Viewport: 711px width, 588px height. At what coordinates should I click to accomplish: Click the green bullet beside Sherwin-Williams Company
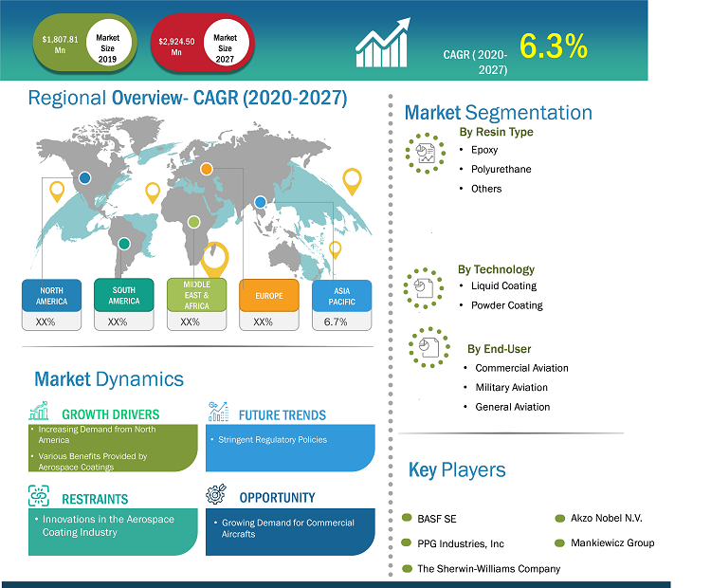point(408,568)
